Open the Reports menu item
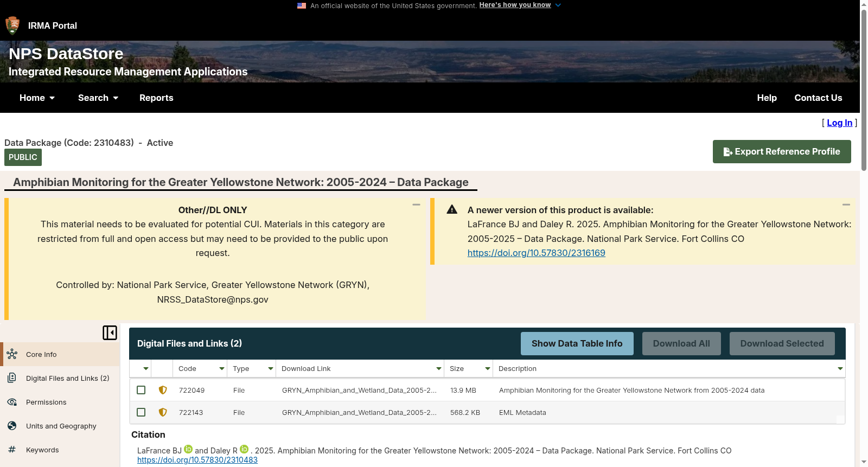This screenshot has height=467, width=868. [x=156, y=98]
